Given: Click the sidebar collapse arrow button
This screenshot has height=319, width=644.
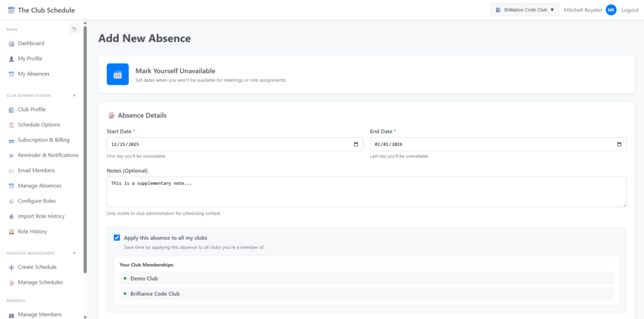Looking at the screenshot, I should coord(74,29).
